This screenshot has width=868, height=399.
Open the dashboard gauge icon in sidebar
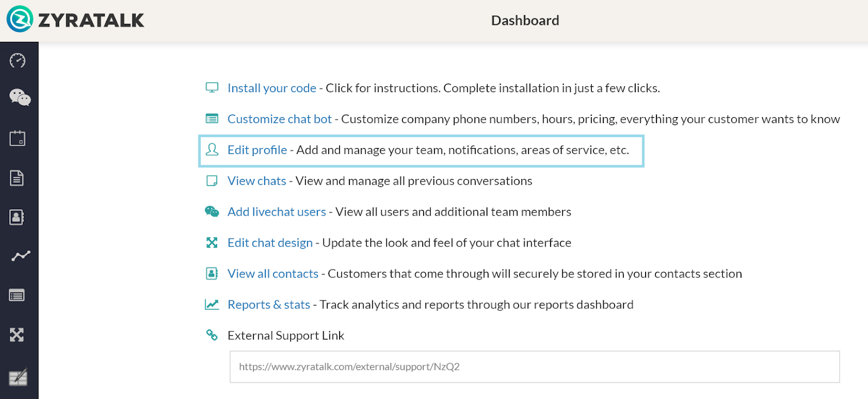[17, 60]
